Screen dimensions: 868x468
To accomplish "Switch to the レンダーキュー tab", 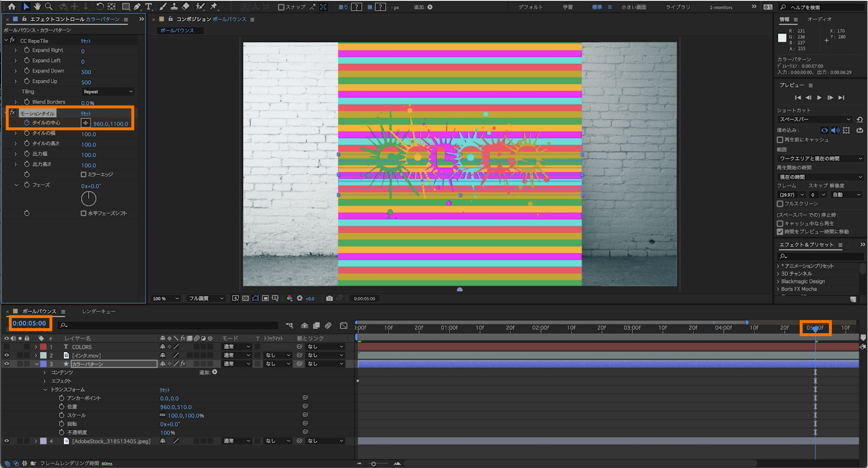I will [99, 312].
